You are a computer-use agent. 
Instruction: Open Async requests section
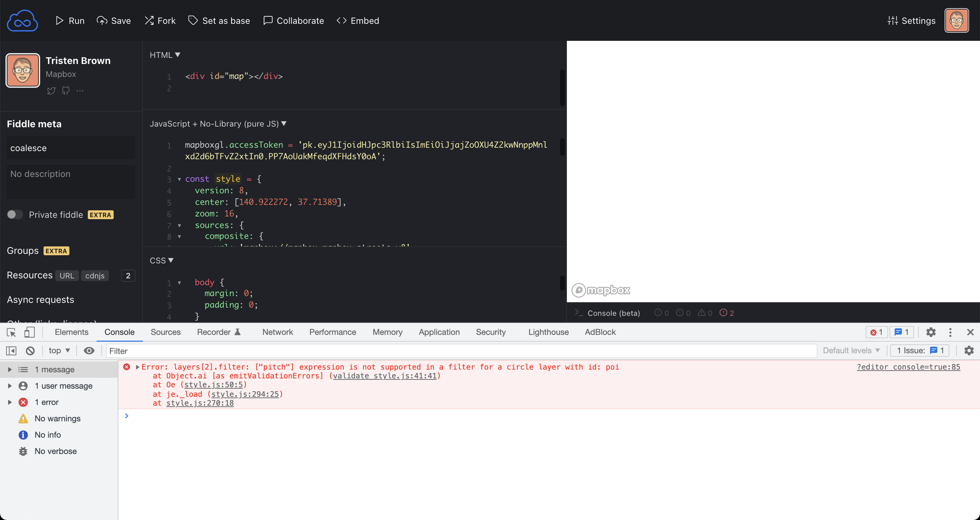coord(41,300)
